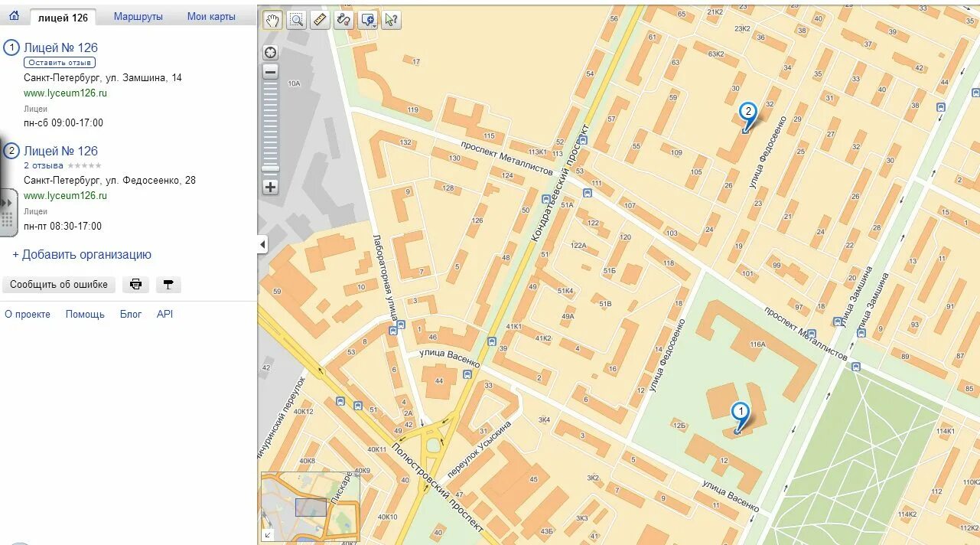Open first Лицей № 126 result title

(x=60, y=47)
